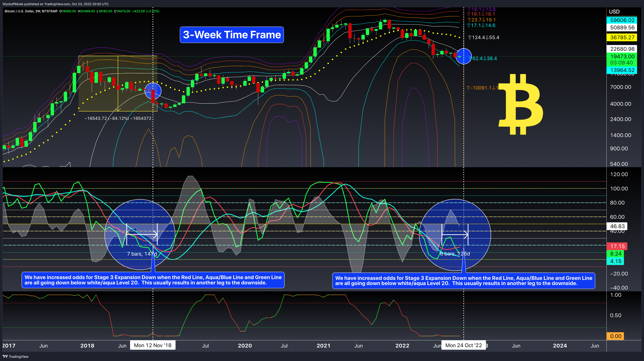Click the orange -10091.1 band label
Image resolution: width=644 pixels, height=361 pixels.
483,88
